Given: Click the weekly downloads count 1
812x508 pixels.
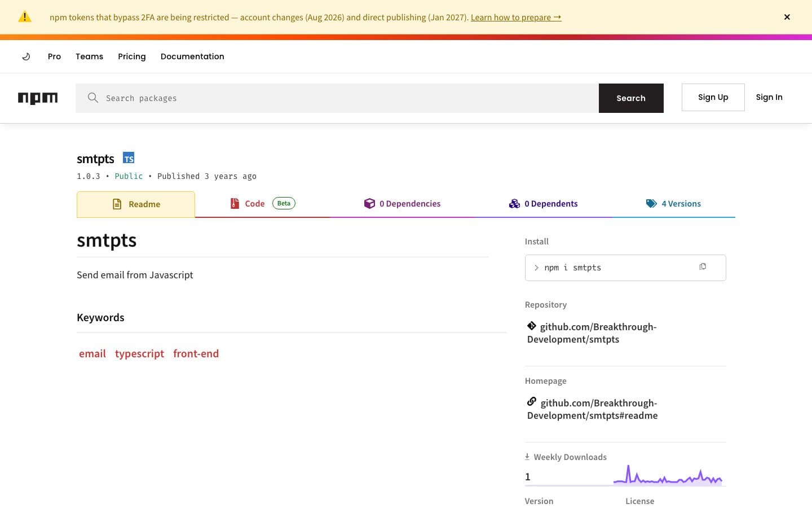Looking at the screenshot, I should [x=528, y=477].
